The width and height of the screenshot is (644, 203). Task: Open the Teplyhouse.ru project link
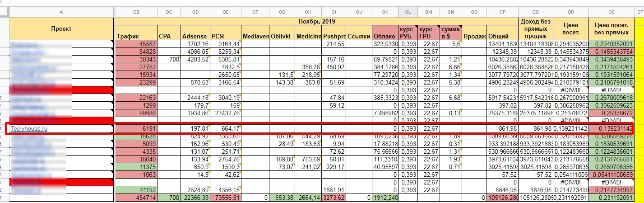point(29,129)
